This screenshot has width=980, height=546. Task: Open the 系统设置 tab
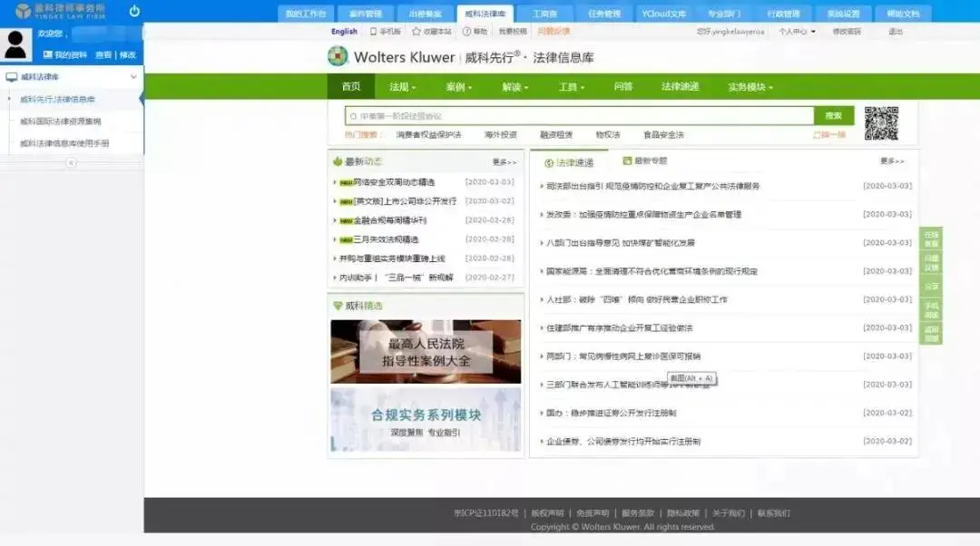tap(843, 13)
